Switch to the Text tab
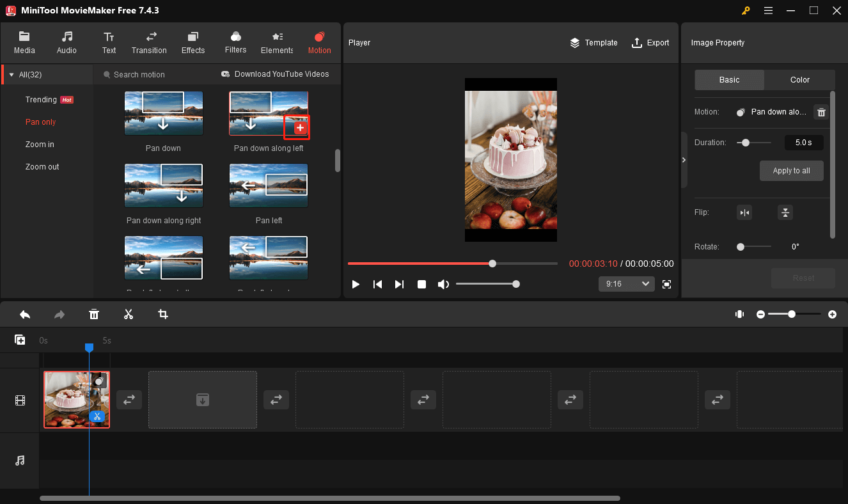 [109, 43]
